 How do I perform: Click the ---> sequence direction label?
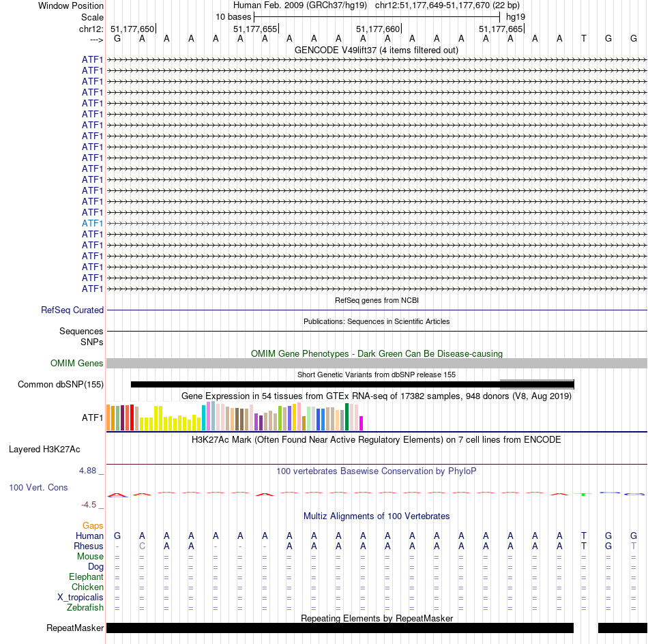(x=96, y=40)
